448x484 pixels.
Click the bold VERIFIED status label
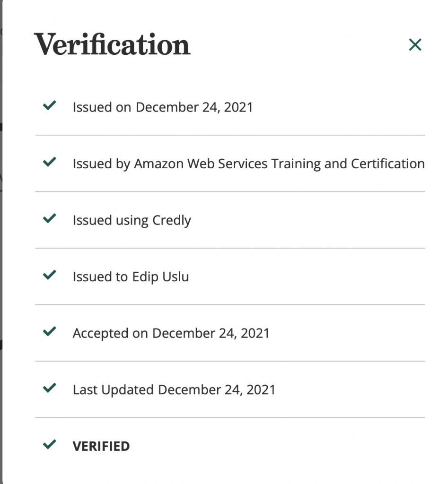pyautogui.click(x=101, y=446)
